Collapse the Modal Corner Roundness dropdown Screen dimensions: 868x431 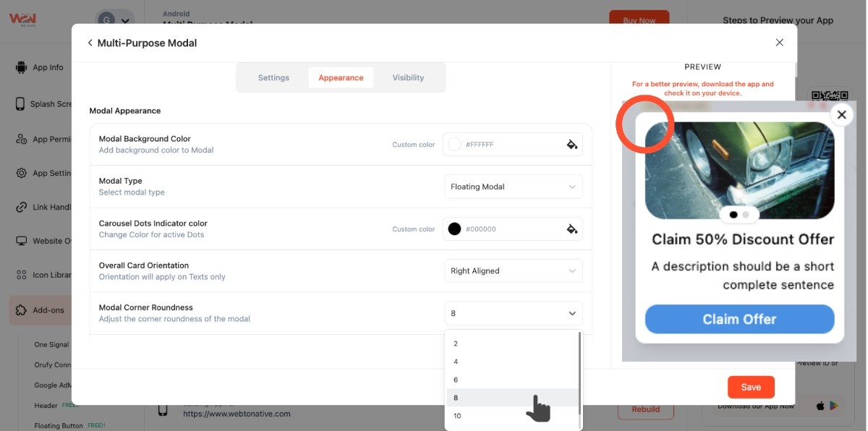tap(513, 313)
